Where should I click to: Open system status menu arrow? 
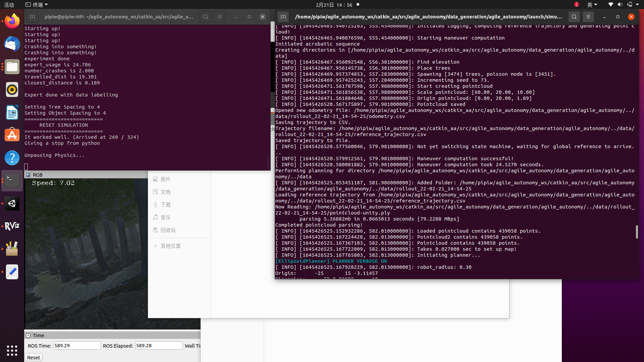tap(637, 5)
